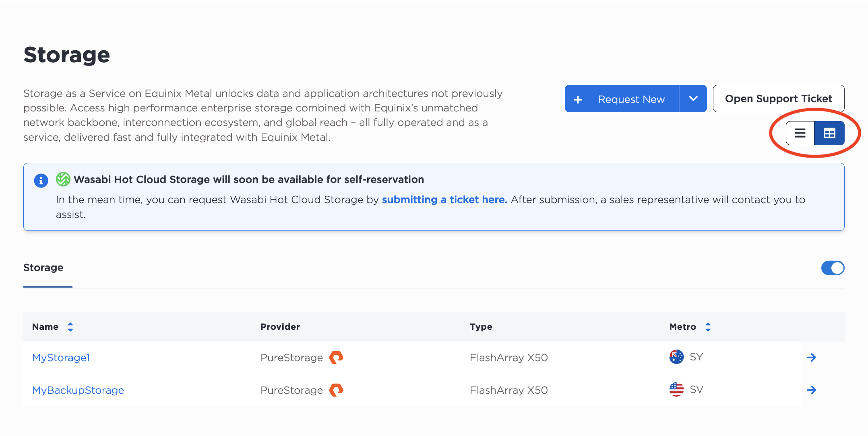This screenshot has width=868, height=436.
Task: Select the Storage tab
Action: [x=43, y=268]
